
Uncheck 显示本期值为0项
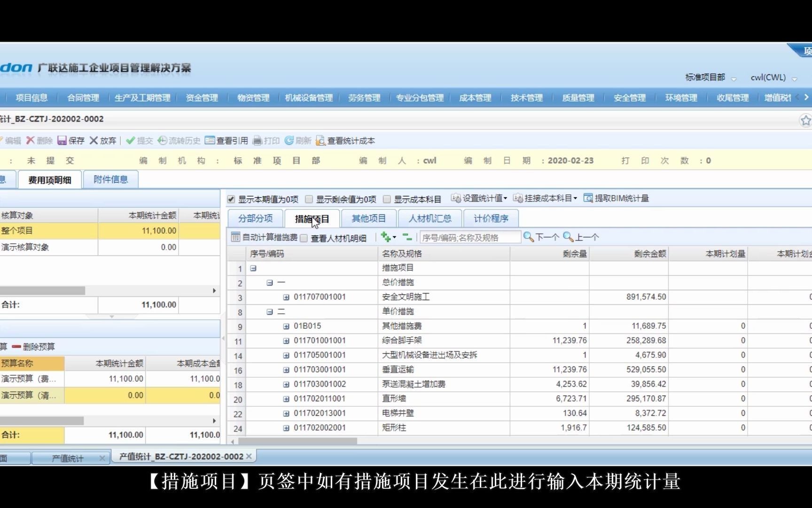click(x=230, y=198)
